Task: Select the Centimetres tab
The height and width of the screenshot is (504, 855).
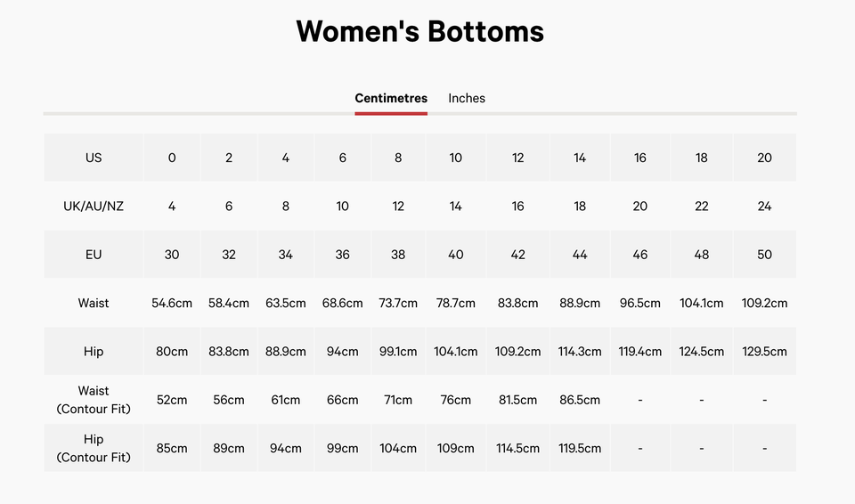Action: 391,98
